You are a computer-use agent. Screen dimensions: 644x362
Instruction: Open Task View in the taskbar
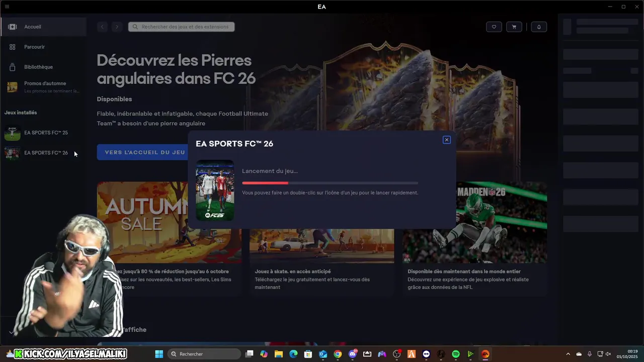point(250,354)
